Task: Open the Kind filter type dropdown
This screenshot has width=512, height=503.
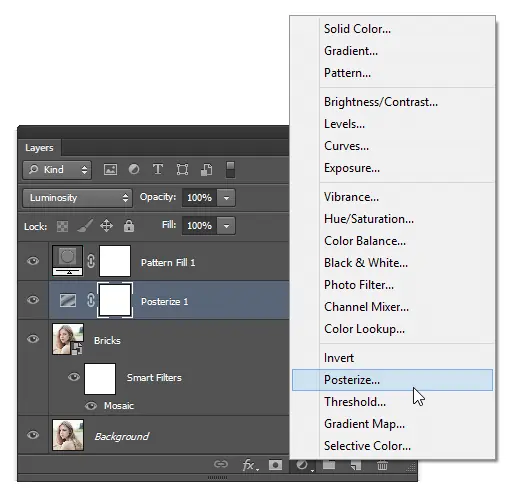Action: (57, 170)
